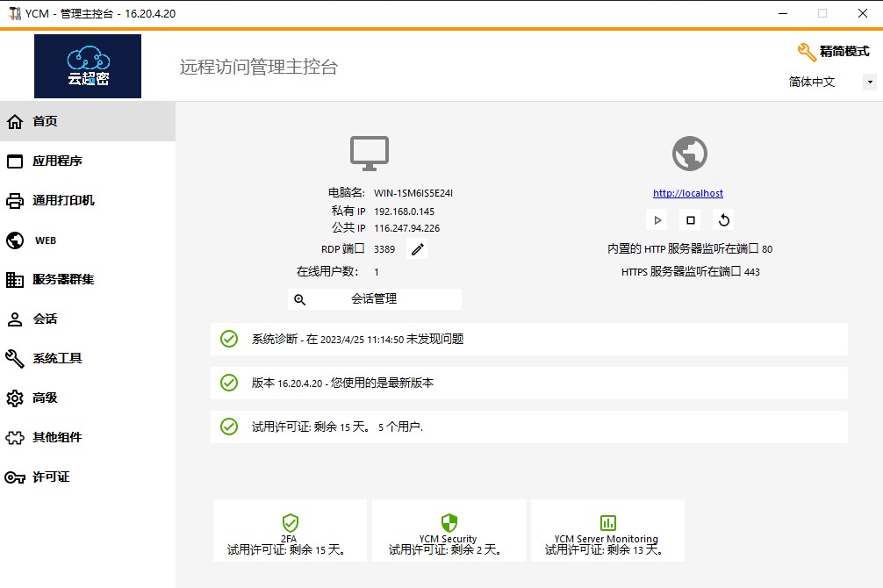Click the 系统诊断 status row
The height and width of the screenshot is (588, 883).
click(528, 339)
